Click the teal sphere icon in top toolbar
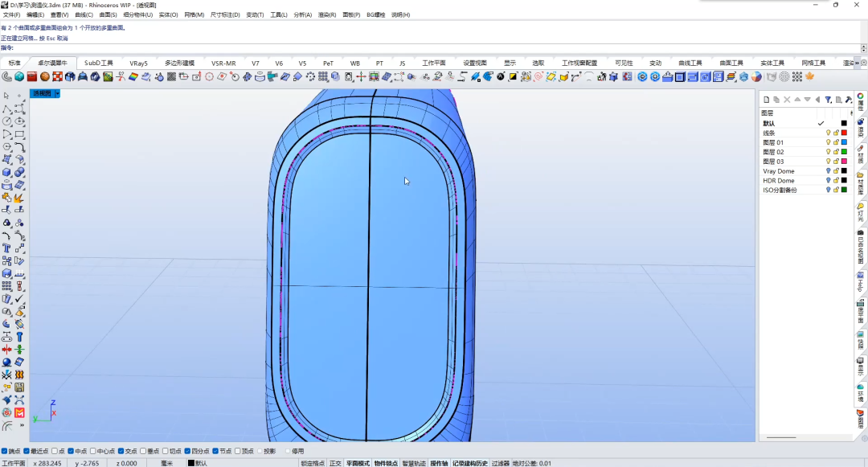This screenshot has height=467, width=868. coord(19,77)
